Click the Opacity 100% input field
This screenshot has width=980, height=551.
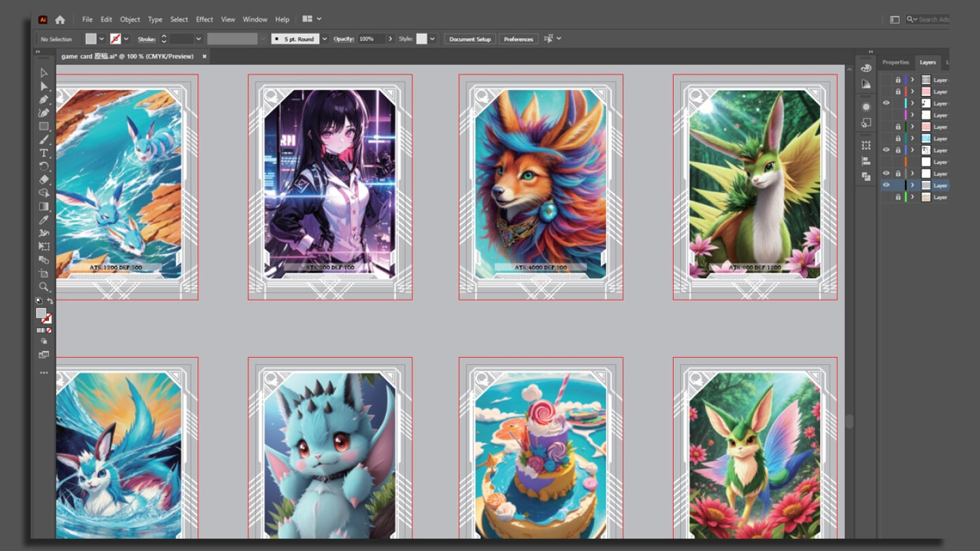pyautogui.click(x=372, y=39)
